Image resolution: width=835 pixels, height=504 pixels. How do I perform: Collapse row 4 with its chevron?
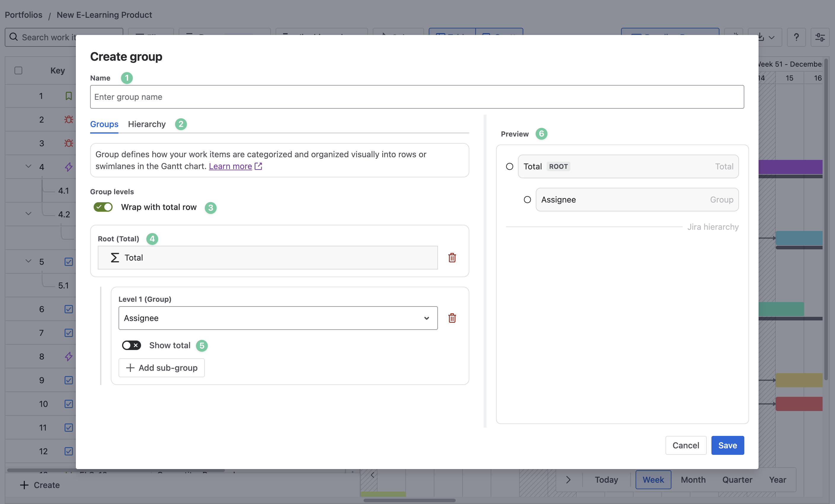coord(28,166)
